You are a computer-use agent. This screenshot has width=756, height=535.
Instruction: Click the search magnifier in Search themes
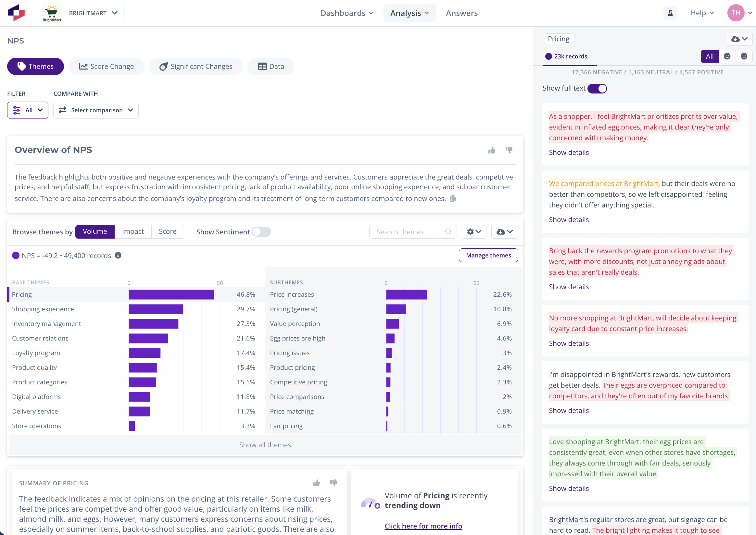448,231
